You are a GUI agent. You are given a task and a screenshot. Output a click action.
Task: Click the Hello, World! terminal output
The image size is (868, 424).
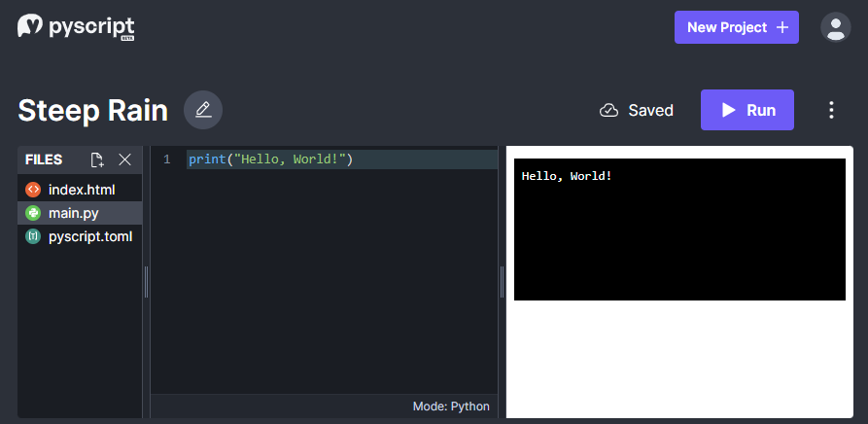point(567,176)
